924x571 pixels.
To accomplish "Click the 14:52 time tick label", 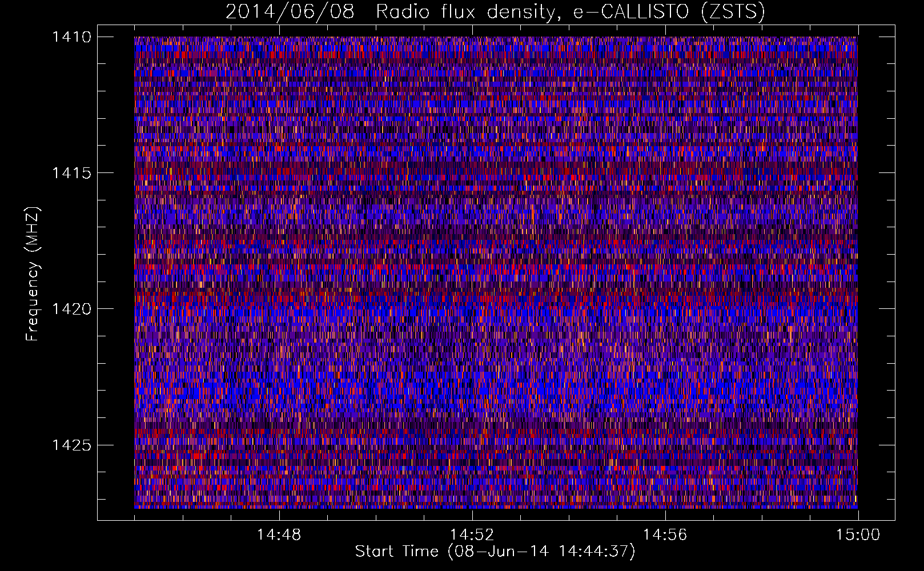I will pos(472,535).
